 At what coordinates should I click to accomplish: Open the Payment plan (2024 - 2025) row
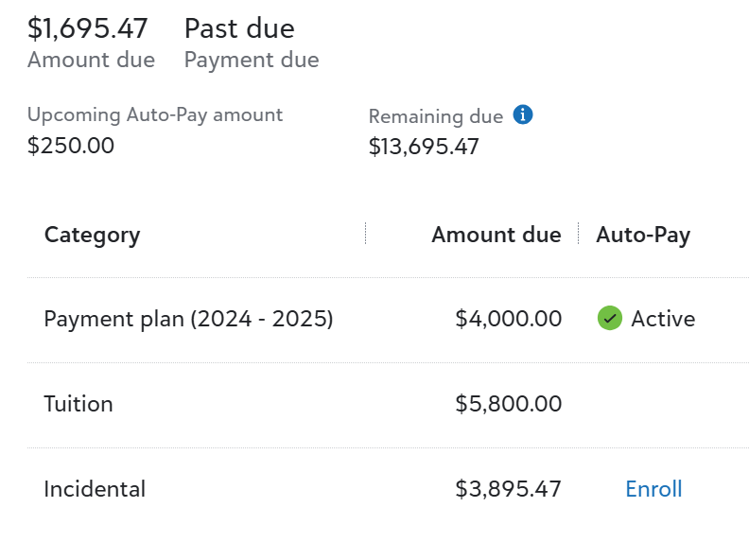click(388, 320)
